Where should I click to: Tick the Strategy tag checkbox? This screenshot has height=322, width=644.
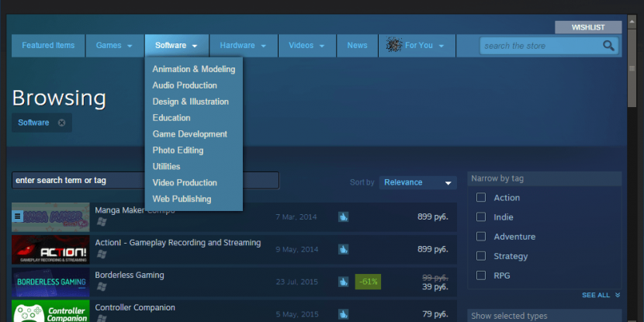[x=481, y=256]
